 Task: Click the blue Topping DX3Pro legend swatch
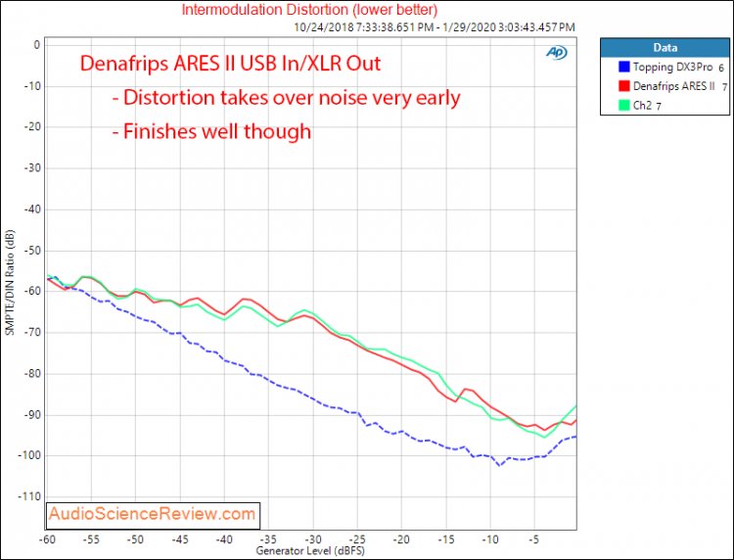point(623,67)
